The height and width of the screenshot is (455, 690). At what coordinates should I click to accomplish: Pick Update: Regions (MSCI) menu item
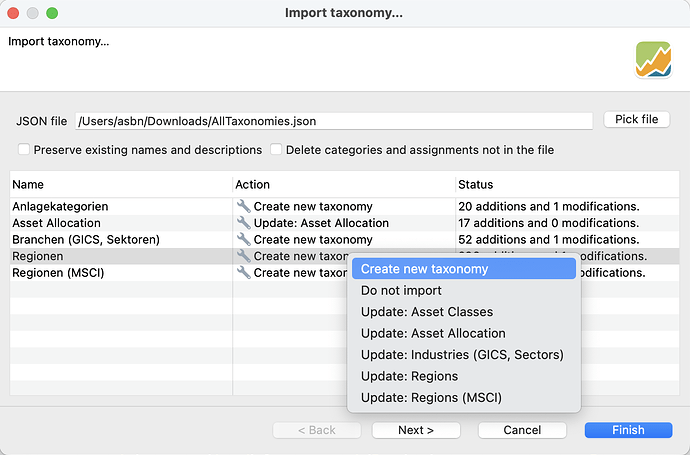430,398
